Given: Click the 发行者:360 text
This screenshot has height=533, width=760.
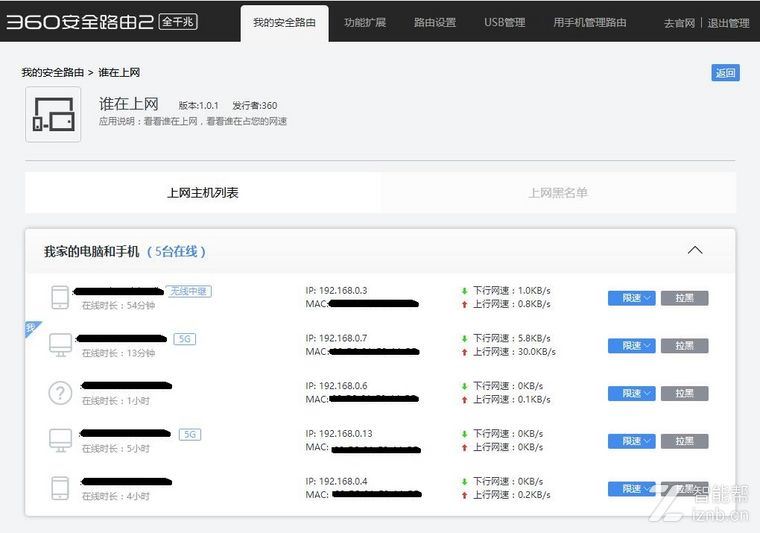Looking at the screenshot, I should point(254,106).
